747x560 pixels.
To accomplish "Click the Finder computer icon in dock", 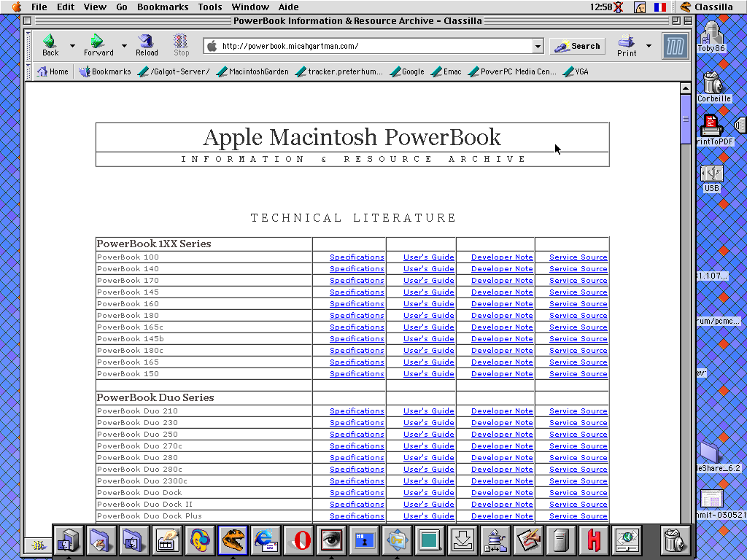I will pos(69,540).
